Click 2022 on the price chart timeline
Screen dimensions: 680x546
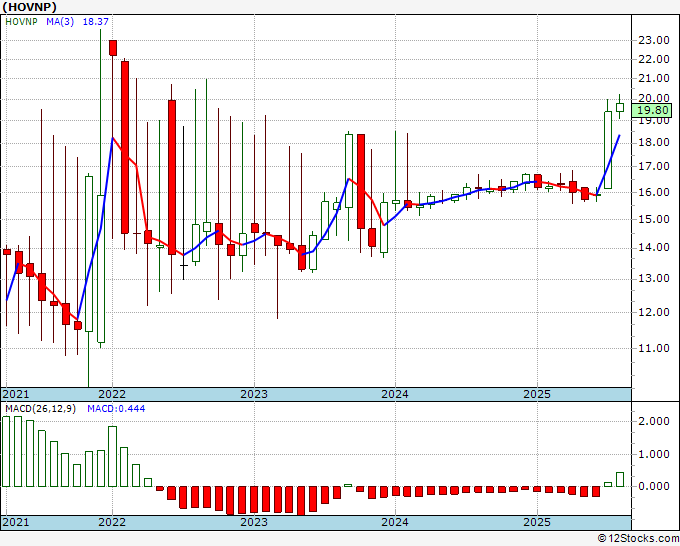click(x=112, y=394)
